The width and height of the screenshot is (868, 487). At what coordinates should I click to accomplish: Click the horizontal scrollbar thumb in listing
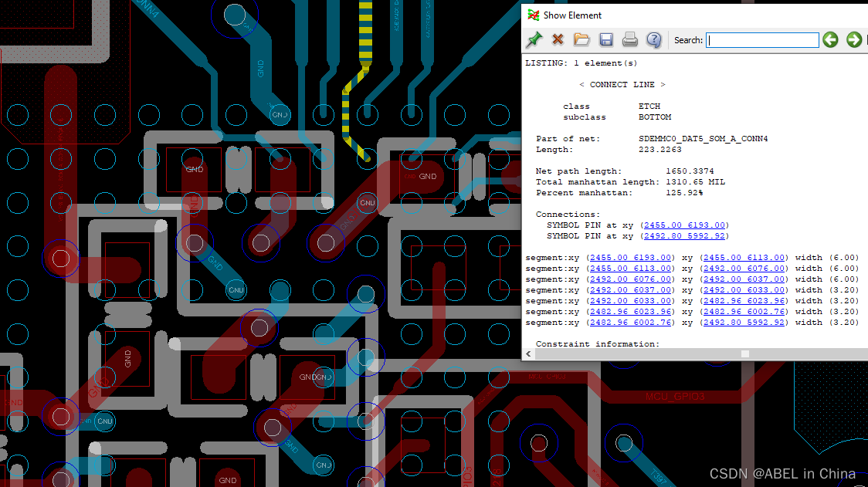[x=745, y=354]
